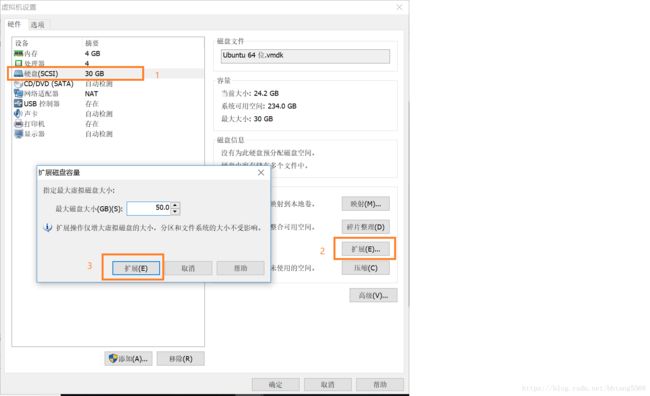Select the 'NAT' network adapter summary
The height and width of the screenshot is (396, 650).
tap(91, 94)
